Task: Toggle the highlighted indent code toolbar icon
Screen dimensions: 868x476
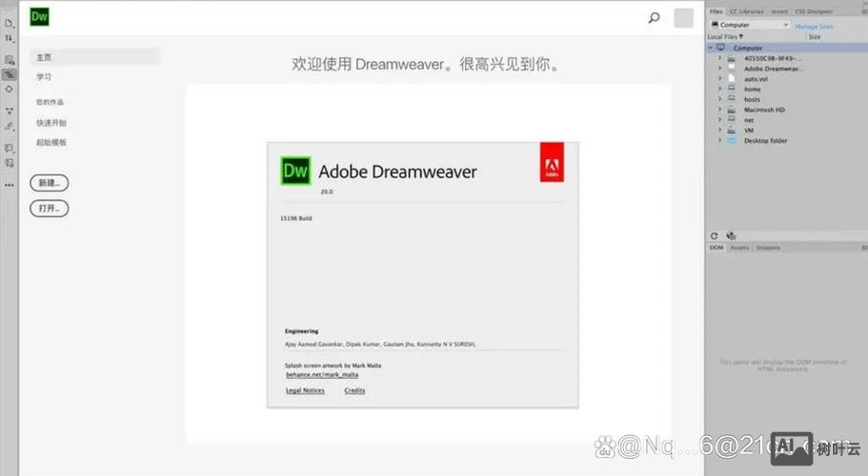Action: pos(9,74)
